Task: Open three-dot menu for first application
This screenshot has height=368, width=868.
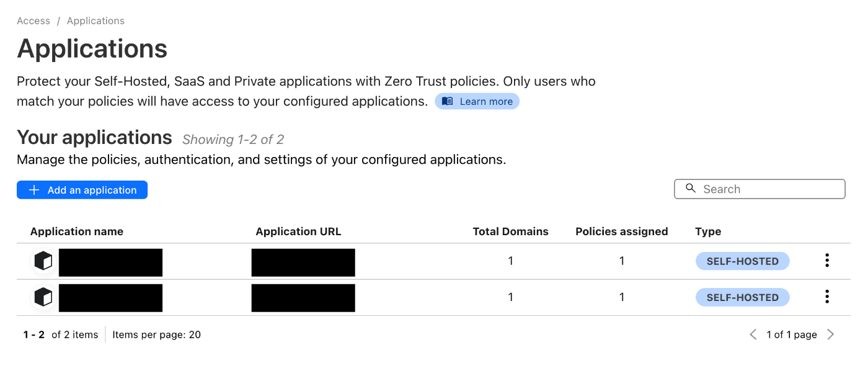Action: 826,261
